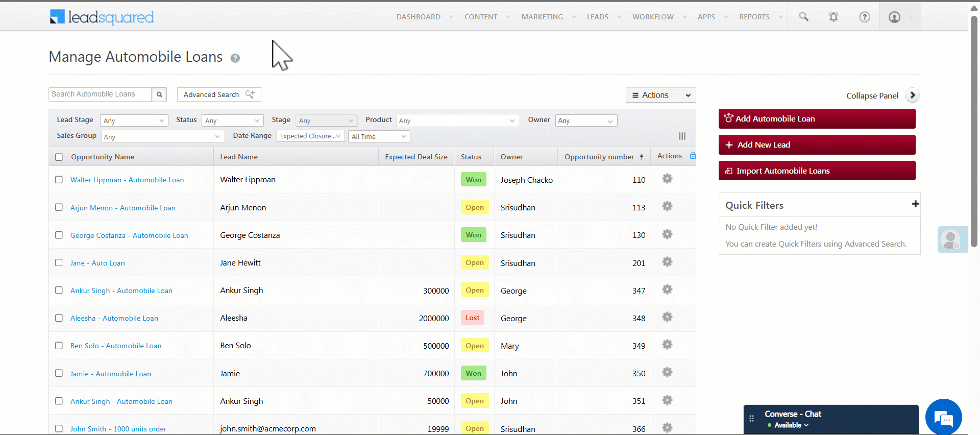This screenshot has width=980, height=435.
Task: Open the Product filter dropdown
Action: (x=458, y=120)
